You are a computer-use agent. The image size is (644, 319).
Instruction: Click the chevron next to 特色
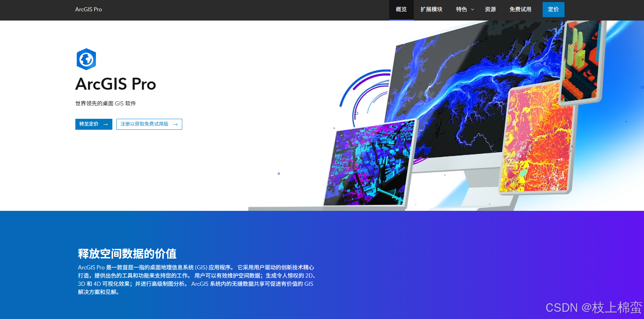coord(472,10)
